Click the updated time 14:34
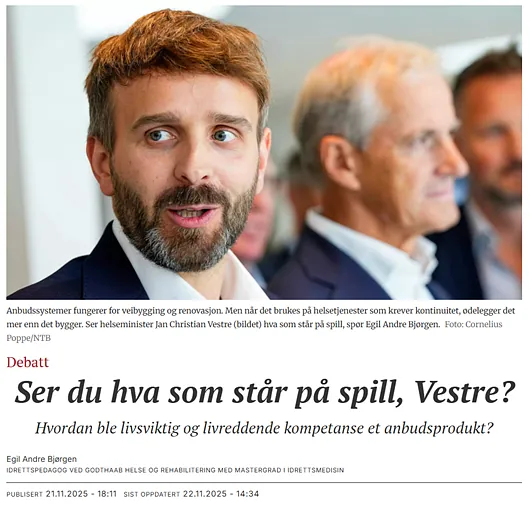 (x=247, y=494)
